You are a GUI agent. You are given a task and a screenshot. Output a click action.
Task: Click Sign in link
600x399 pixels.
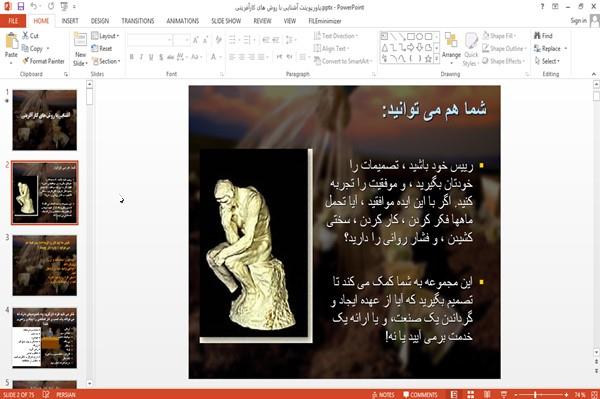(x=578, y=21)
